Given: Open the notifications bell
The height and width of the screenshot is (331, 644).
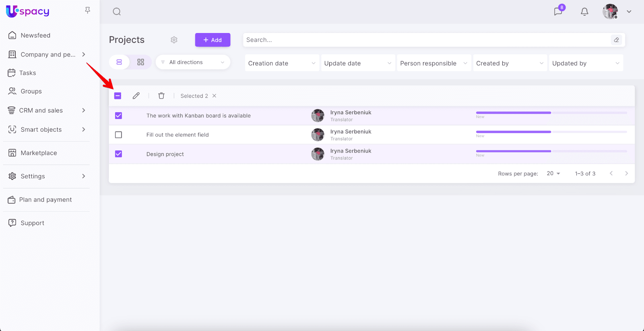Looking at the screenshot, I should (584, 12).
